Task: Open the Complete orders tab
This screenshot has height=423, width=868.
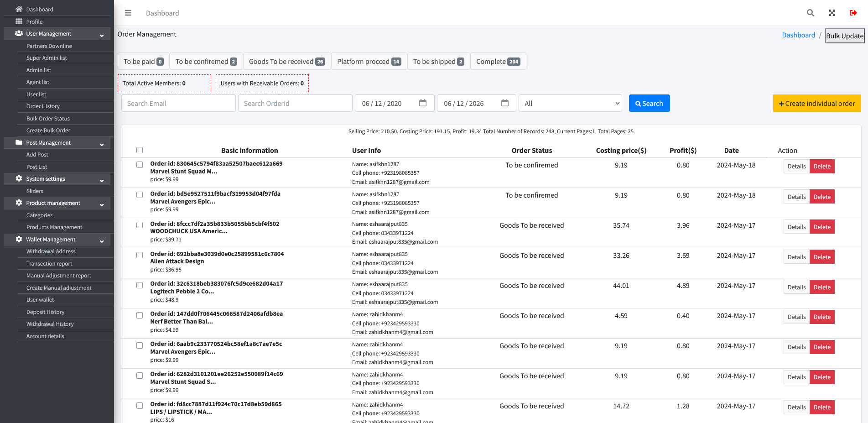Action: [498, 62]
